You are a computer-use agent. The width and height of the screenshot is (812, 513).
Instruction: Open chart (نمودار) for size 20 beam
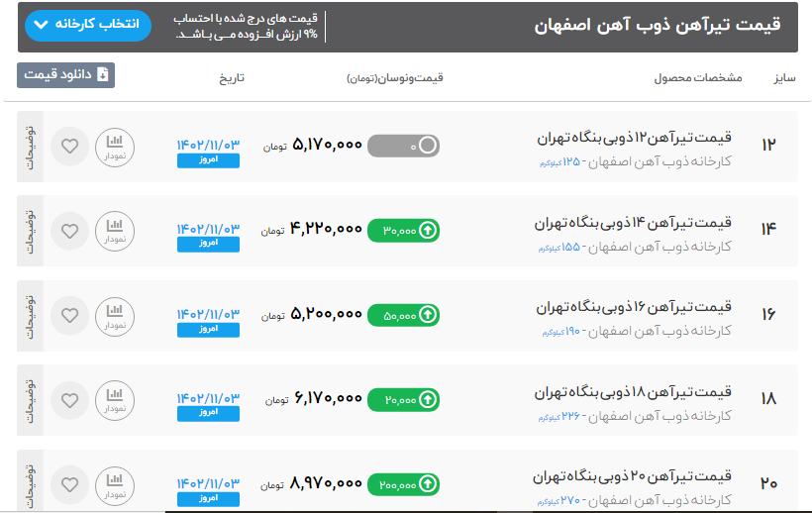point(114,484)
